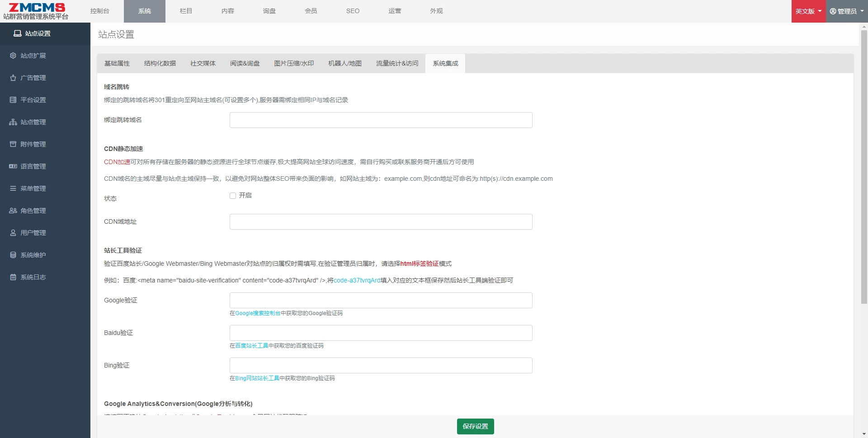Viewport: 868px width, 438px height.
Task: Click the Google验证 input field
Action: point(381,300)
